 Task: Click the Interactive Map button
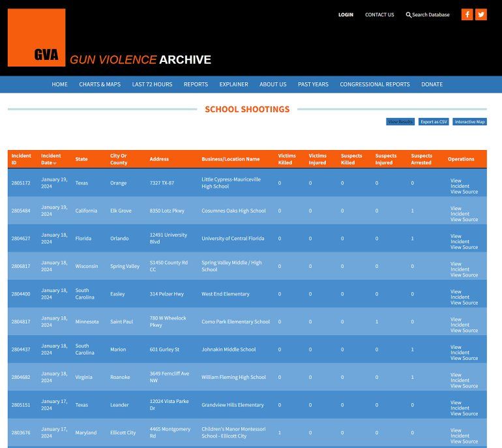point(469,122)
